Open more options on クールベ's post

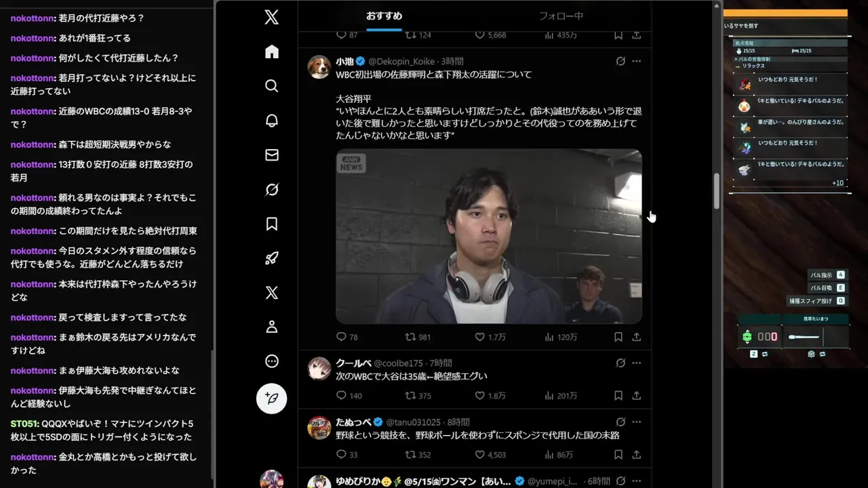(636, 363)
